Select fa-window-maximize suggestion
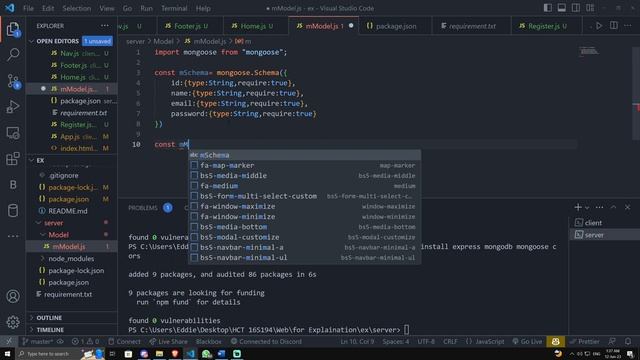The width and height of the screenshot is (640, 360). (x=304, y=207)
